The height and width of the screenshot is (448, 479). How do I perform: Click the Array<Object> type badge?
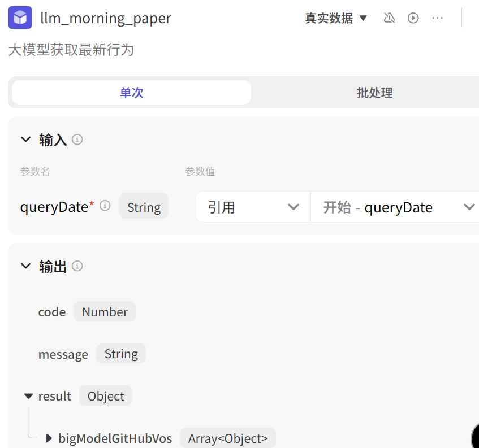(x=227, y=438)
